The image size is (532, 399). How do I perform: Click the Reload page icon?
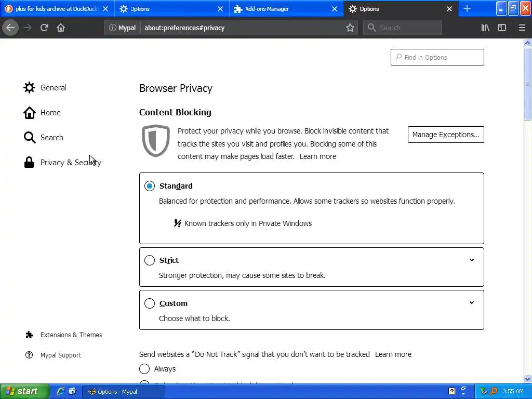click(x=44, y=28)
